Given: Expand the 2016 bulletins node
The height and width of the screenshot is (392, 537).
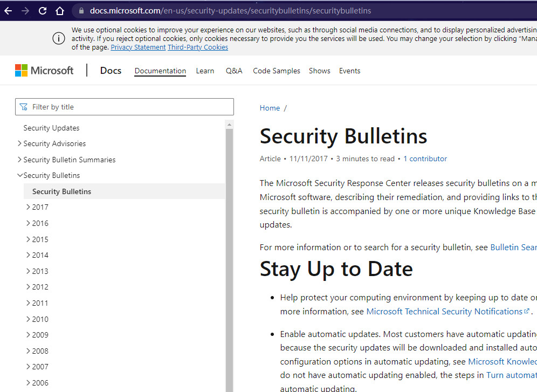Looking at the screenshot, I should pyautogui.click(x=29, y=223).
